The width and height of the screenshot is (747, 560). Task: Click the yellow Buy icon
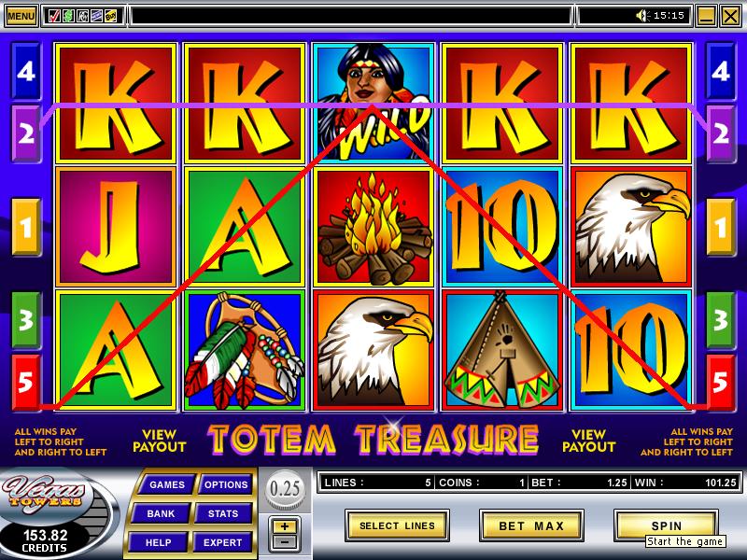[110, 16]
